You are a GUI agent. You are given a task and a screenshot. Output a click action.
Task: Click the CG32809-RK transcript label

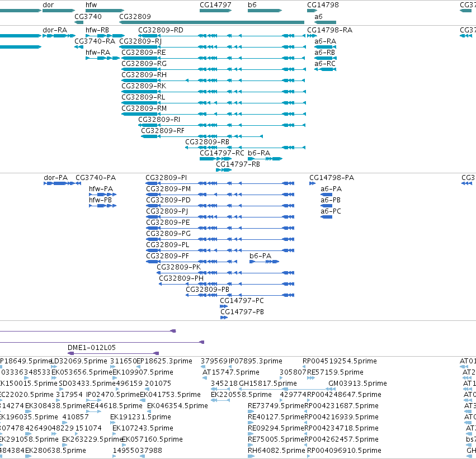click(144, 86)
